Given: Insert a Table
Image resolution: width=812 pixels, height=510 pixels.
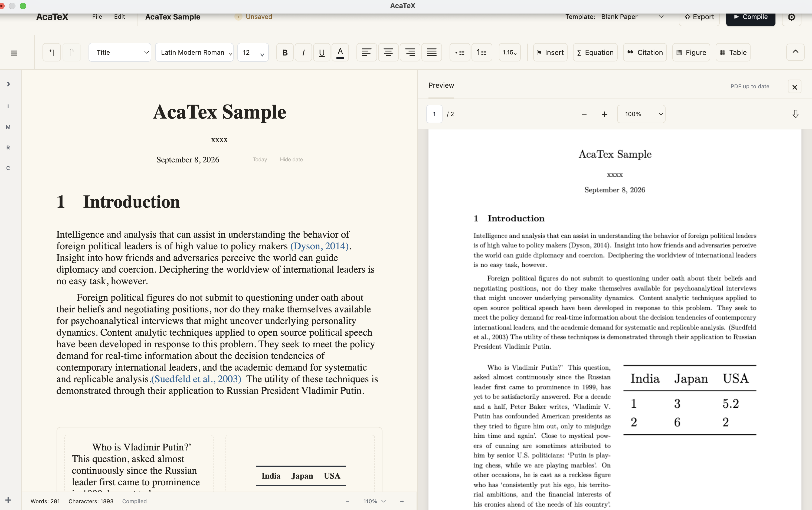Looking at the screenshot, I should [733, 52].
